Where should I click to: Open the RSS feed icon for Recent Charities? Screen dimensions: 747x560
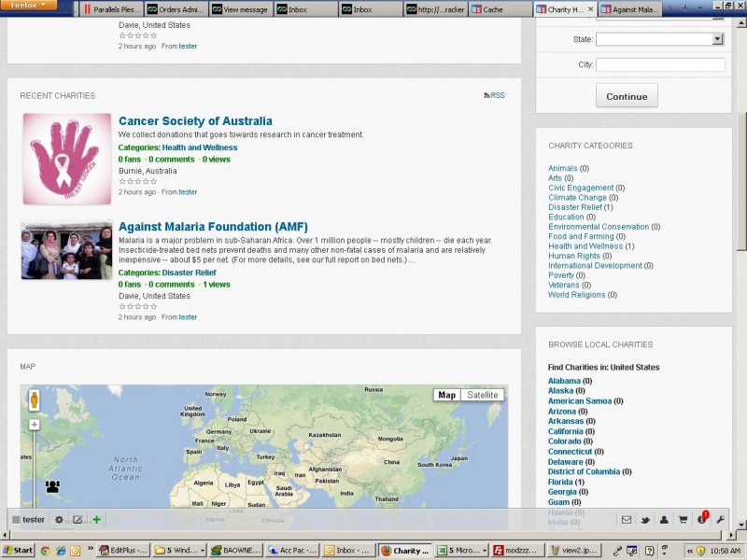coord(486,95)
